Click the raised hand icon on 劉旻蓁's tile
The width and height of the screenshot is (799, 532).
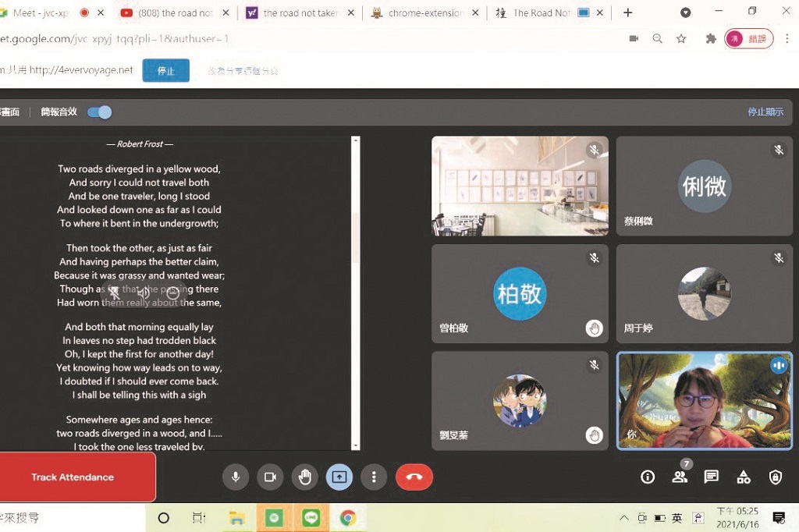(x=594, y=436)
